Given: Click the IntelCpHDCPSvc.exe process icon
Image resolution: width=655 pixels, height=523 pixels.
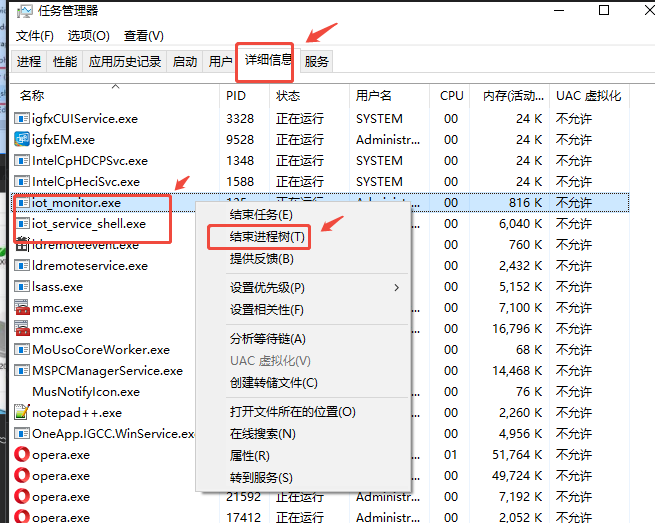Looking at the screenshot, I should [22, 160].
